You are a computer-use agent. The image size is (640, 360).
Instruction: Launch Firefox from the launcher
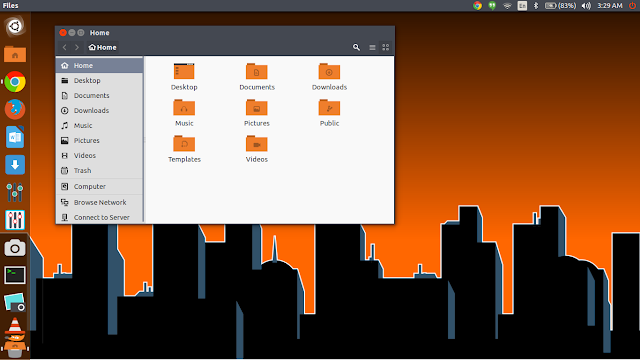(15, 109)
